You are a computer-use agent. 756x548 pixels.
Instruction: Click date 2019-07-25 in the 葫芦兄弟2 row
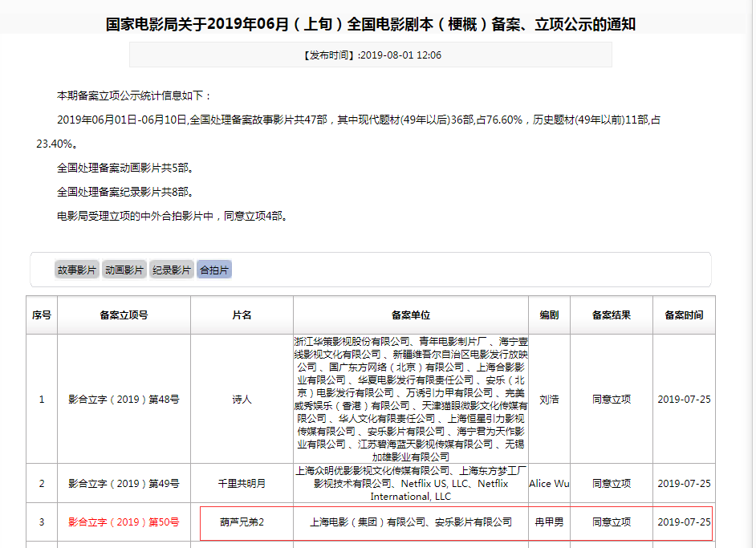[x=684, y=522]
